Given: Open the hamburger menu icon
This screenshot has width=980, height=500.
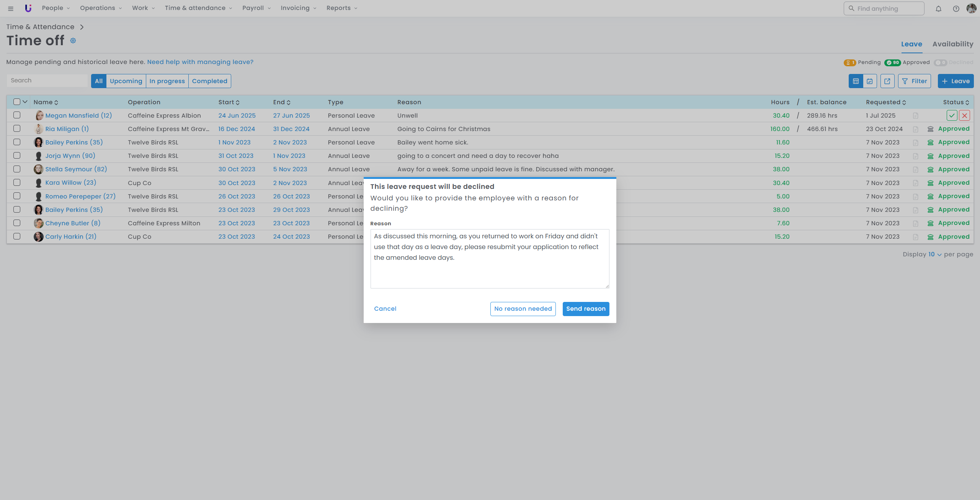Looking at the screenshot, I should coord(11,8).
